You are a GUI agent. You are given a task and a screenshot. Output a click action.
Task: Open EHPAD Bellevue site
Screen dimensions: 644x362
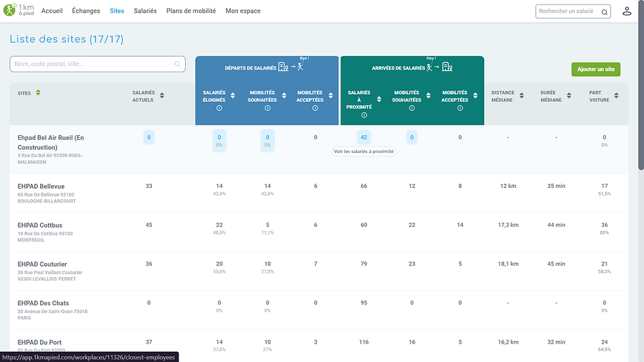(41, 187)
